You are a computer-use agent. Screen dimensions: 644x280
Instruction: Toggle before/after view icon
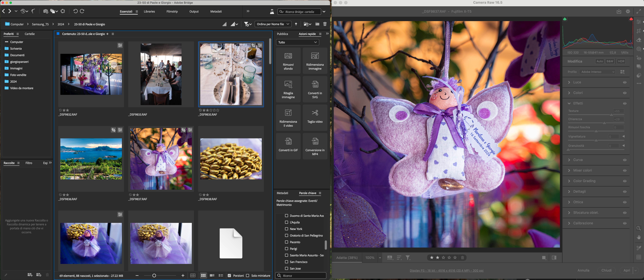click(554, 257)
